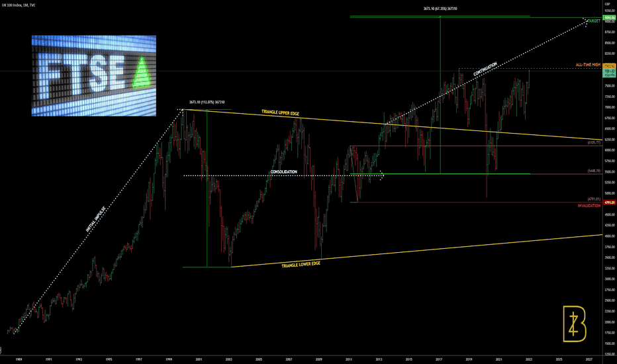Viewport: 617px width, 364px height.
Task: Select the red INVALIDATION label
Action: 589,206
